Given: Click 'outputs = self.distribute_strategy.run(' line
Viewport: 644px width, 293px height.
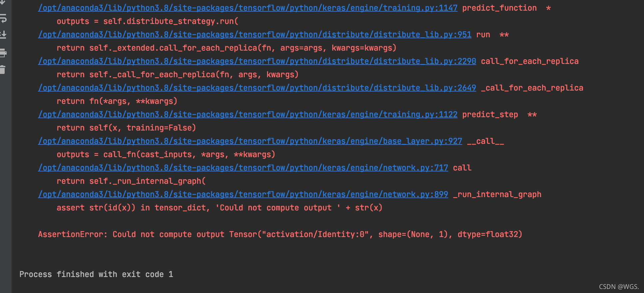Looking at the screenshot, I should (x=148, y=21).
